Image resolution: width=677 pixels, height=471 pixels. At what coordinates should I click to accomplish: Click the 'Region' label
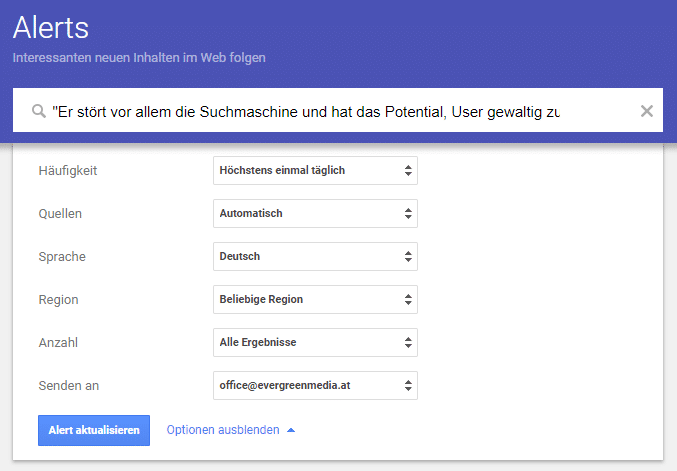(58, 300)
